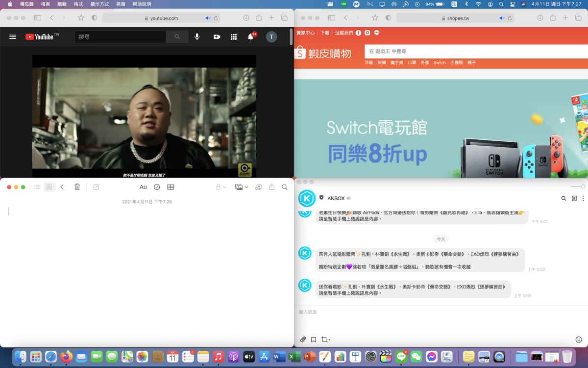Screen dimensions: 588x368
Task: Click Shopee 賣家中心 link
Action: click(306, 33)
